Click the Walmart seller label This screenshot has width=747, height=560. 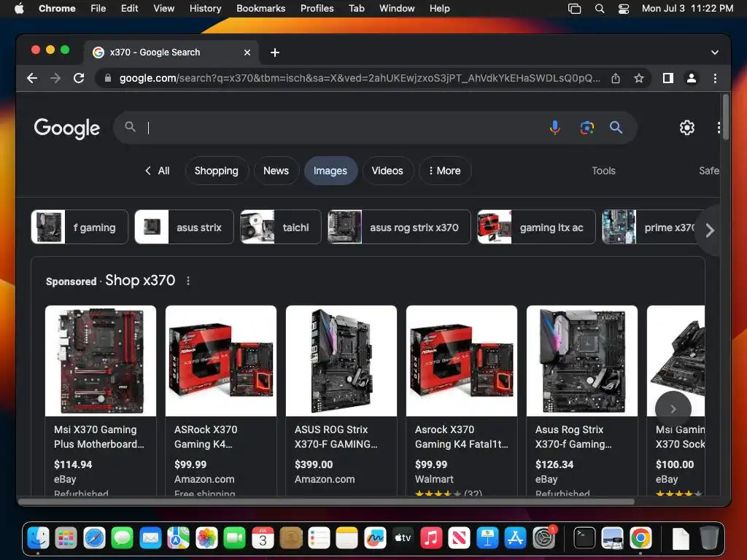click(434, 479)
